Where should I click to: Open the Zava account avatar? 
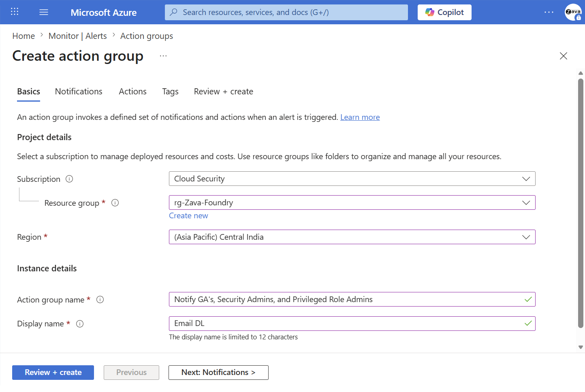[x=573, y=12]
